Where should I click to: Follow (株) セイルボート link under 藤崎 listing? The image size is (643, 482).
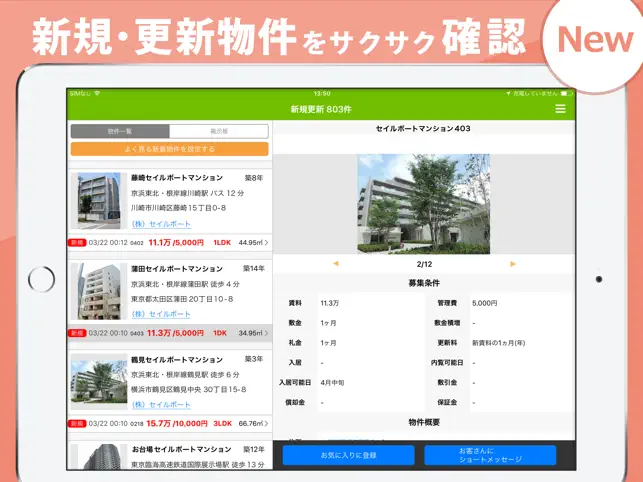click(161, 224)
